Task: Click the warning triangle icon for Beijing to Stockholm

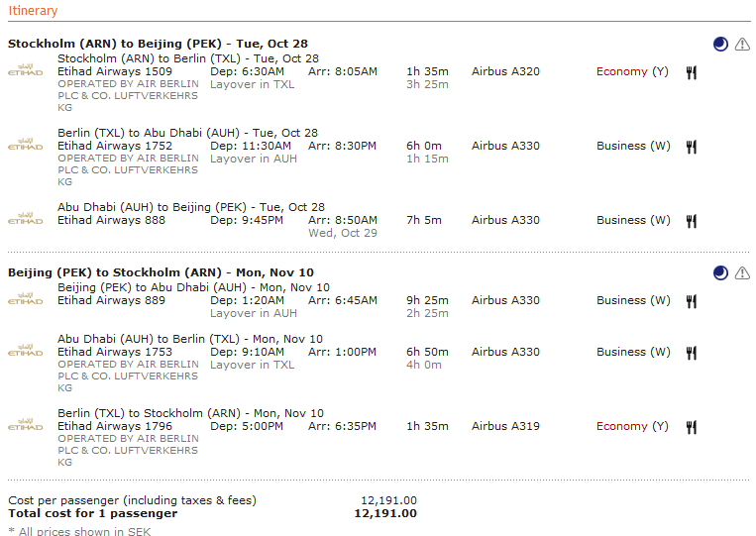Action: (x=742, y=273)
